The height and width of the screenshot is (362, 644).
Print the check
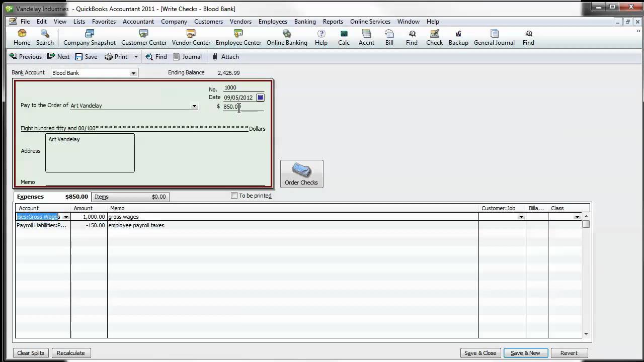click(116, 57)
